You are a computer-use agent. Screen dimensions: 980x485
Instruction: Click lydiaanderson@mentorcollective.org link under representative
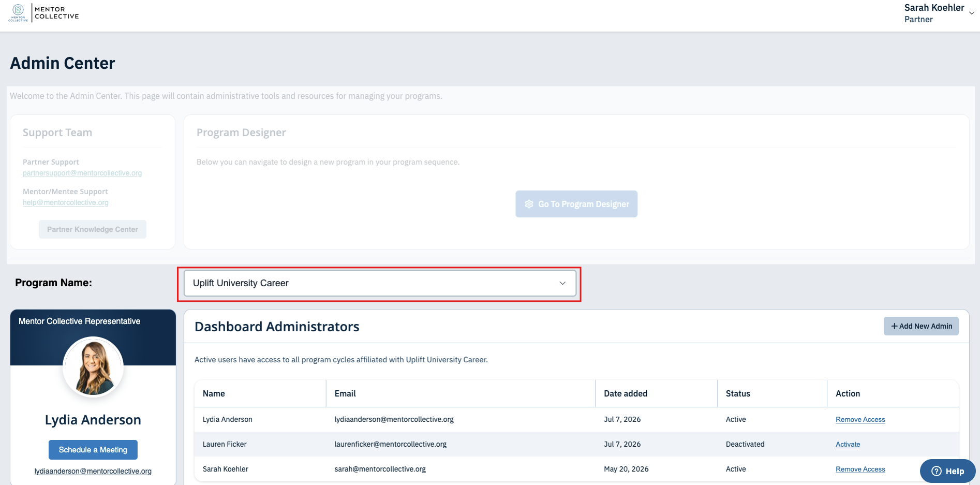point(93,471)
